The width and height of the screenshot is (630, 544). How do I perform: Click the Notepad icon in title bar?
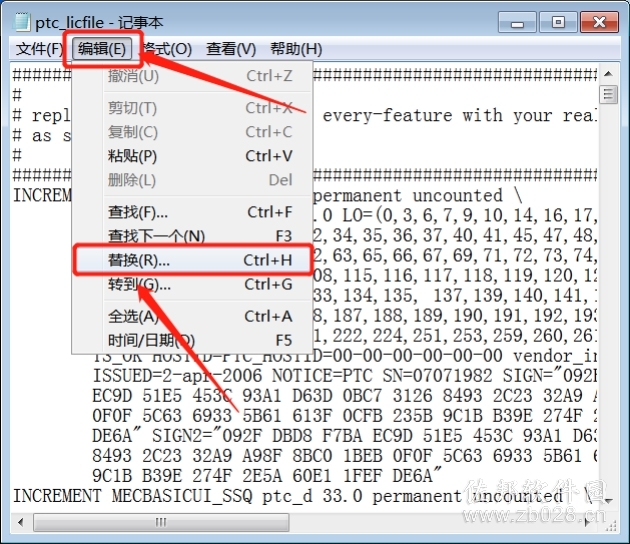click(x=22, y=22)
